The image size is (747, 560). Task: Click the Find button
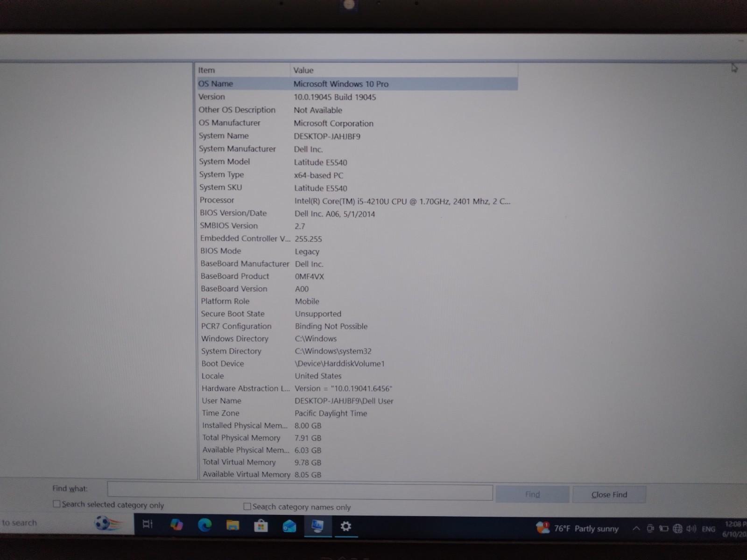[532, 494]
